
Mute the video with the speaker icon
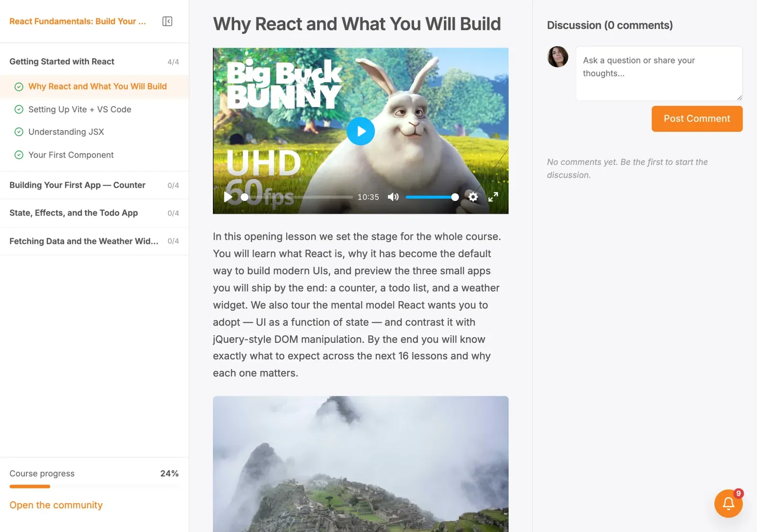coord(393,197)
